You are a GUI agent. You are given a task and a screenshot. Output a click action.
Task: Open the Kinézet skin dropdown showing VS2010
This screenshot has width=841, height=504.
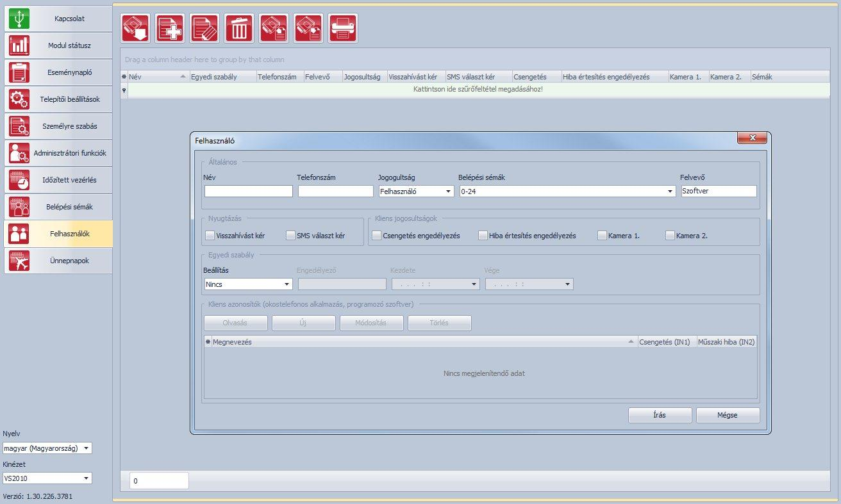47,478
